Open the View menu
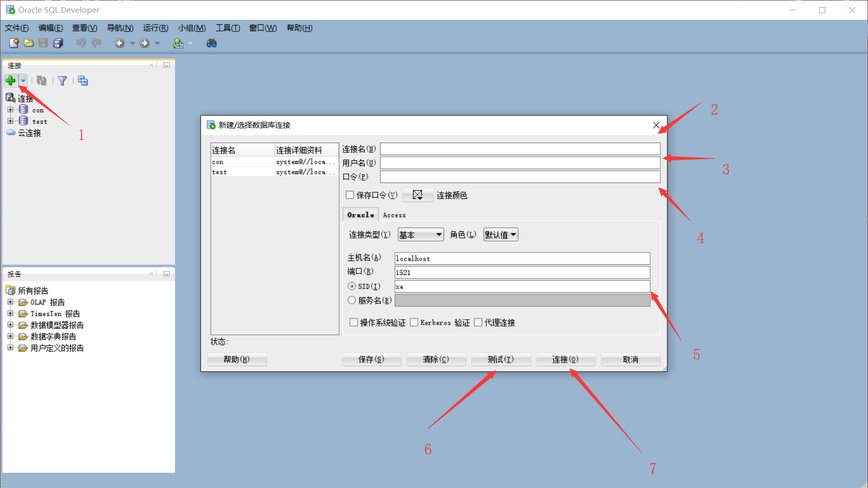 point(84,28)
